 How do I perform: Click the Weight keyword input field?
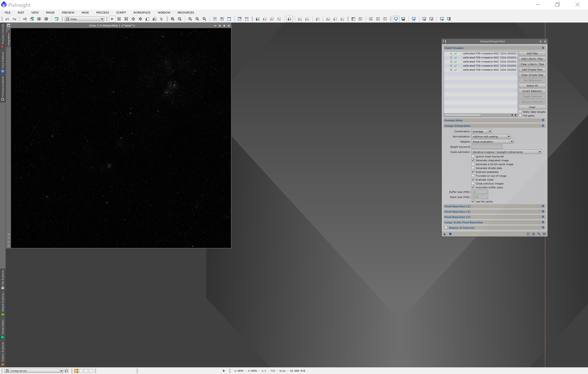[x=487, y=147]
